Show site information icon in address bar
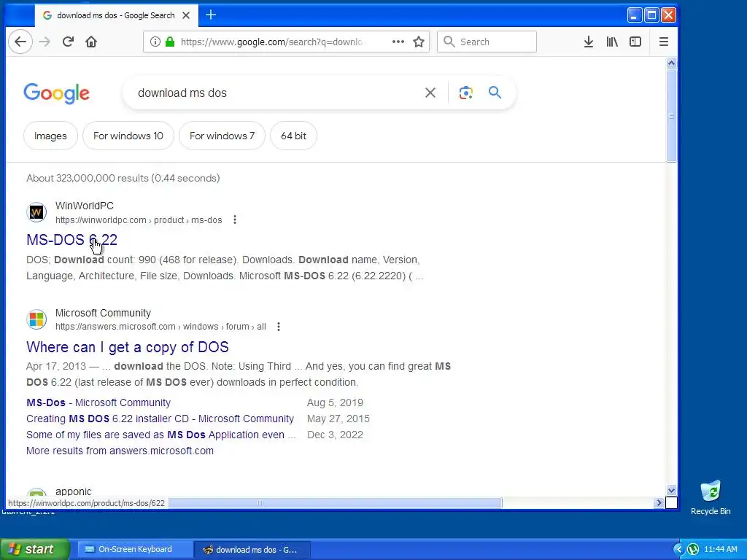Image resolution: width=747 pixels, height=560 pixels. tap(155, 42)
